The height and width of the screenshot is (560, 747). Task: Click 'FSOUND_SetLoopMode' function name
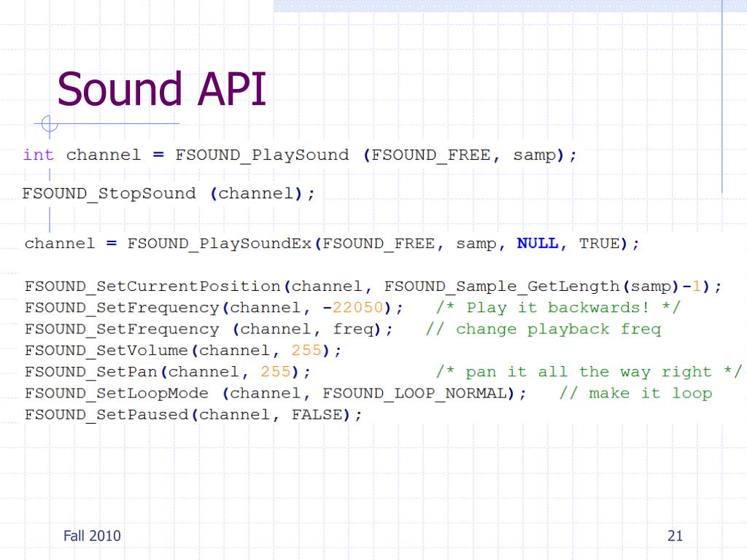tap(117, 394)
